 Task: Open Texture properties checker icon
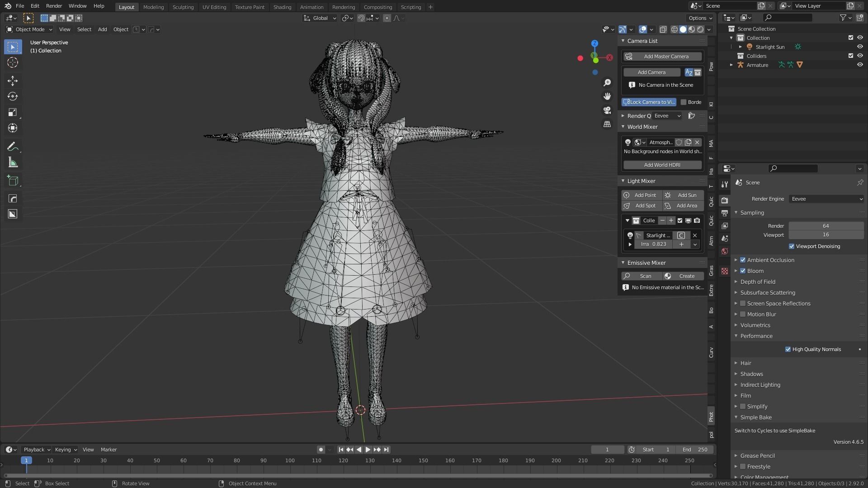tap(725, 271)
